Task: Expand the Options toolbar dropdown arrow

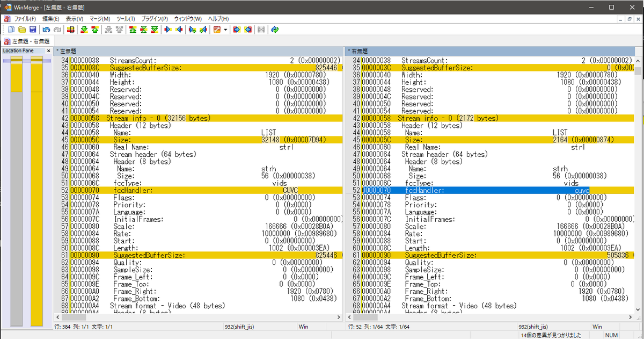Action: (225, 29)
